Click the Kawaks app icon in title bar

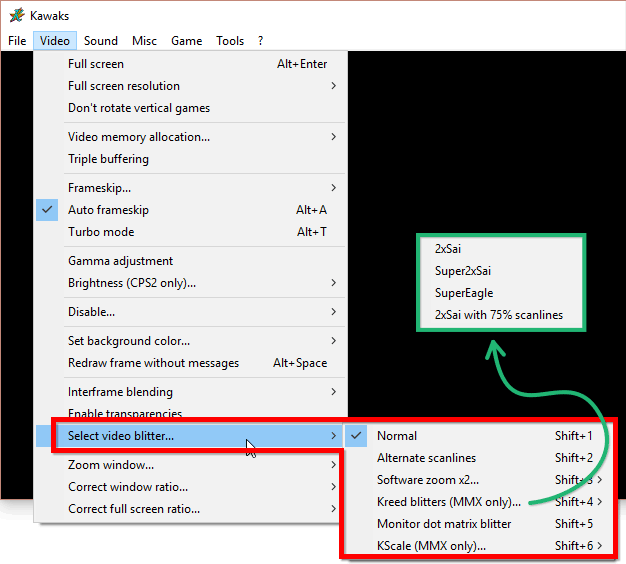17,16
